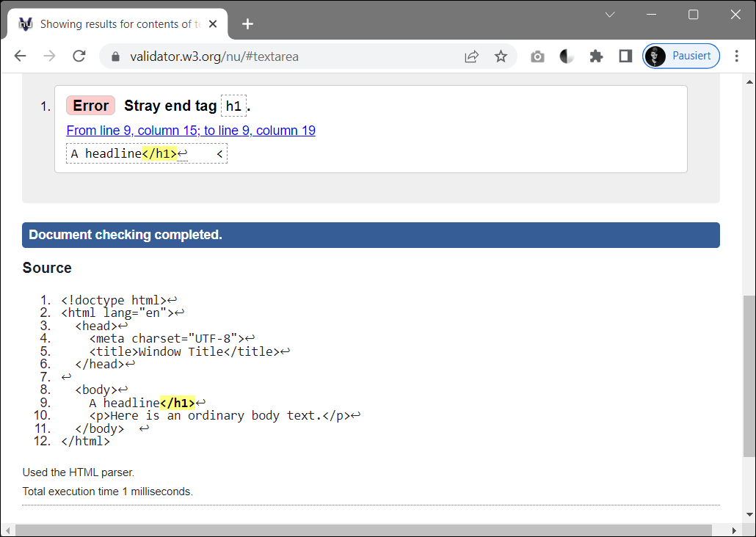The width and height of the screenshot is (756, 537).
Task: Toggle the dark mode extension icon
Action: pos(567,56)
